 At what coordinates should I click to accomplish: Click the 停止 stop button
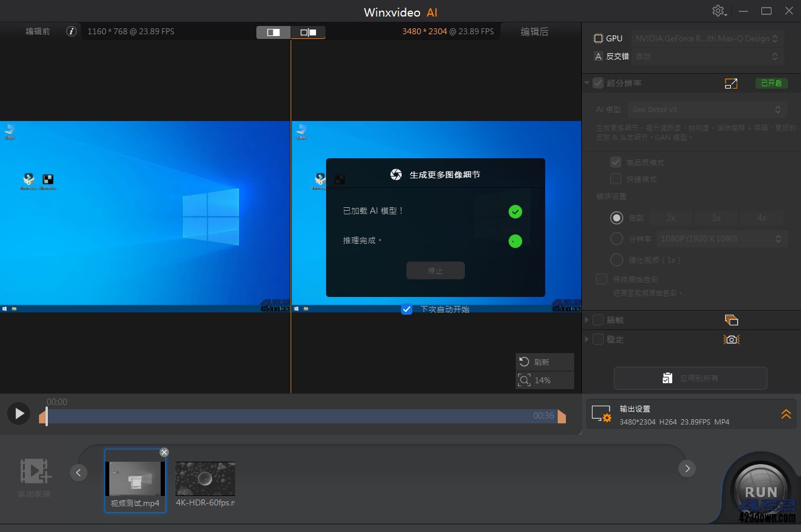[x=435, y=270]
